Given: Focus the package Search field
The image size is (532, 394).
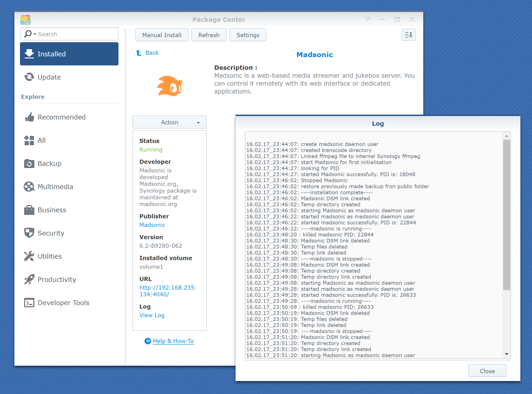Looking at the screenshot, I should click(x=69, y=34).
